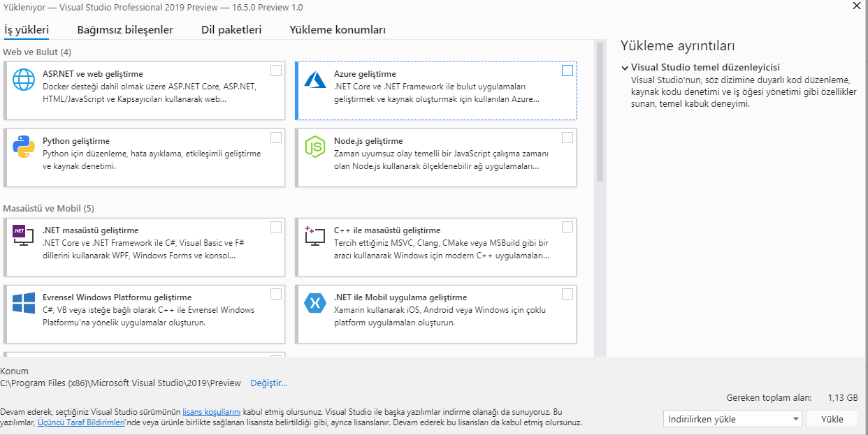Toggle the Node.js geliştirme checkbox
Viewport: 868px width, 435px height.
tap(567, 138)
